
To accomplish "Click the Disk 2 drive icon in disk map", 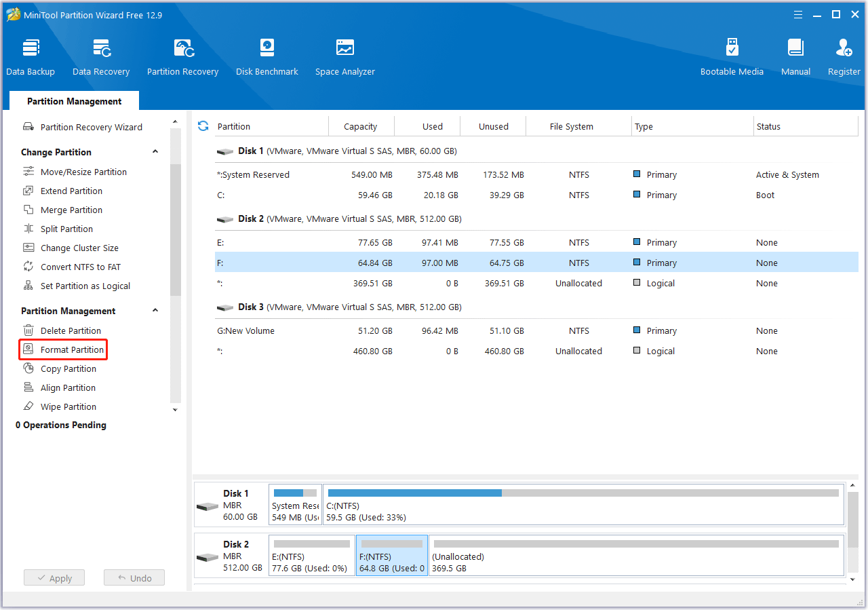I will 208,557.
